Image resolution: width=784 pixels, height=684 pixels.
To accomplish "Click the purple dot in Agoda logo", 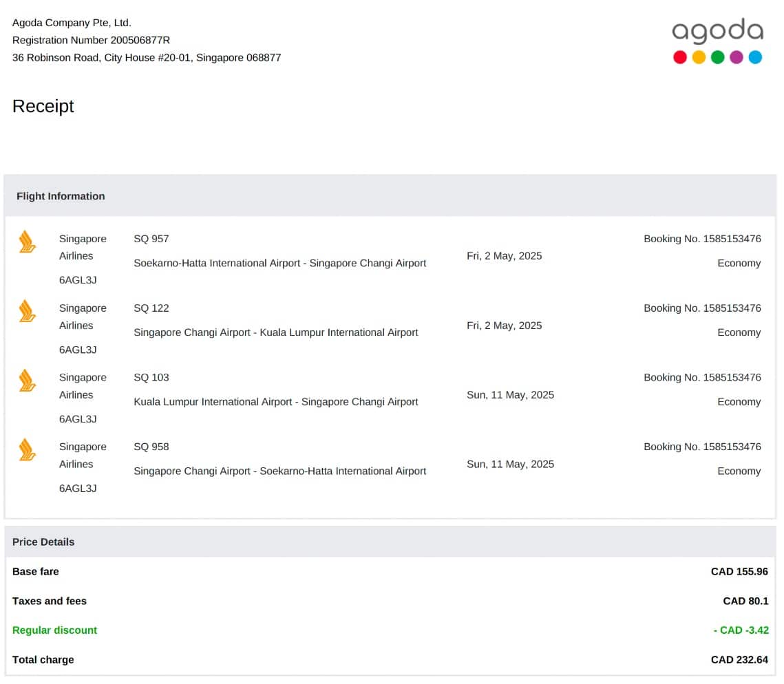I will click(737, 58).
